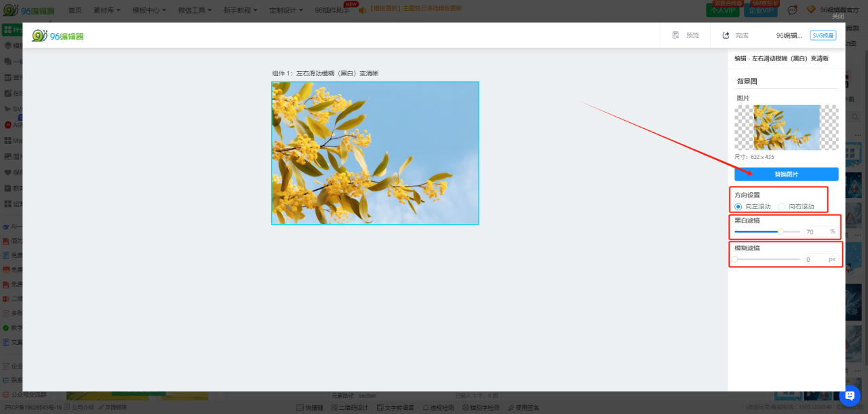Image resolution: width=868 pixels, height=414 pixels.
Task: Open the blue customer service chat bubble
Action: coord(850,395)
